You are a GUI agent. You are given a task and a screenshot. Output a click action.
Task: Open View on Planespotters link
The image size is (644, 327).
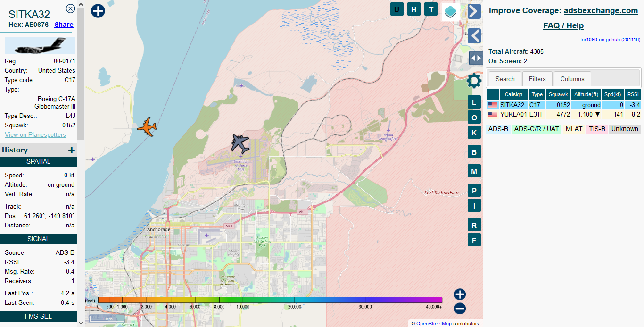click(35, 135)
